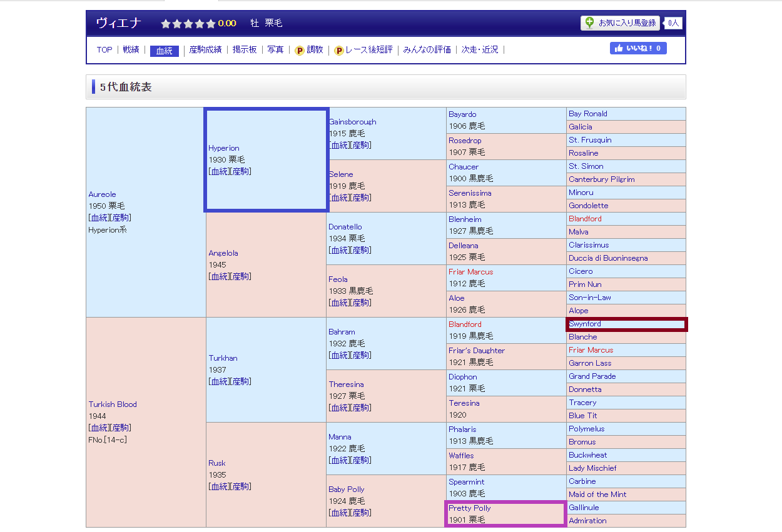Viewport: 782px width, 532px height.
Task: Open the Rosedrop horse link
Action: pyautogui.click(x=465, y=141)
